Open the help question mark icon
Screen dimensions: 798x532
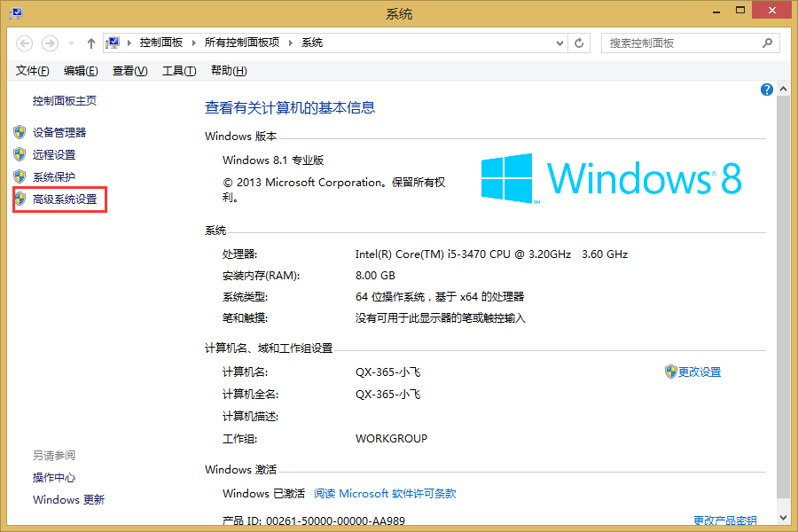(x=766, y=90)
